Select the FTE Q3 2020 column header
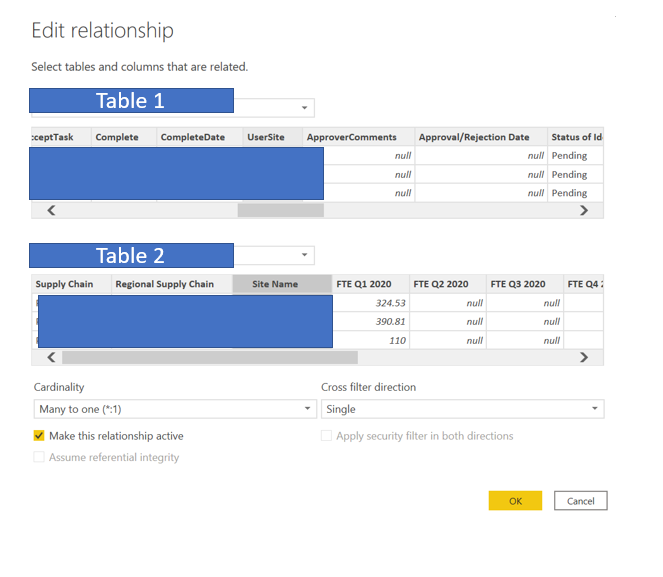The height and width of the screenshot is (577, 663). point(525,284)
